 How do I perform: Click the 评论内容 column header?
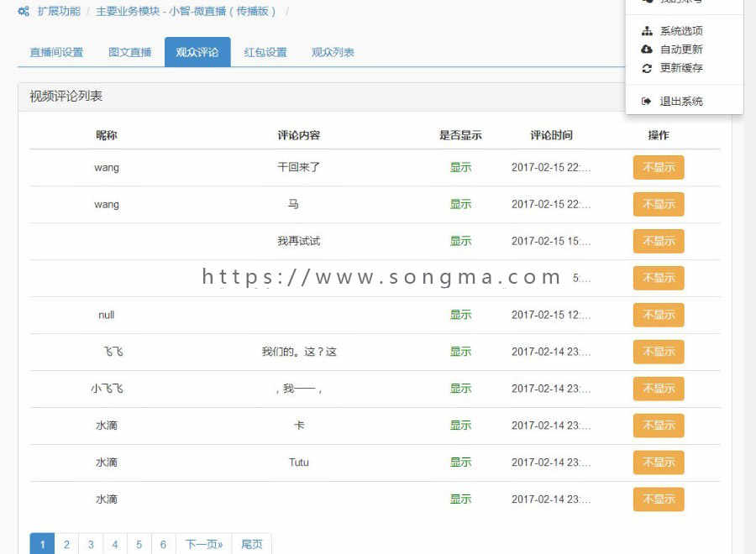click(x=299, y=135)
